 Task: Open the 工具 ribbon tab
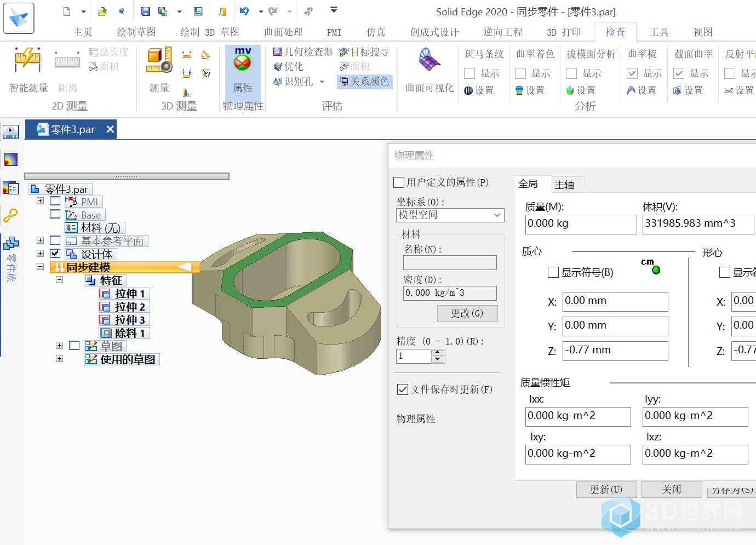[x=659, y=32]
